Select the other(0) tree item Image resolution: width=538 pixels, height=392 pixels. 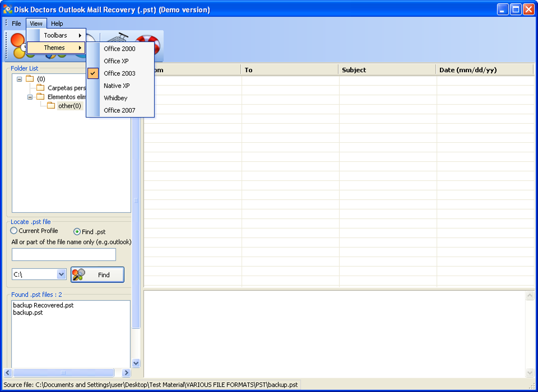[x=70, y=106]
